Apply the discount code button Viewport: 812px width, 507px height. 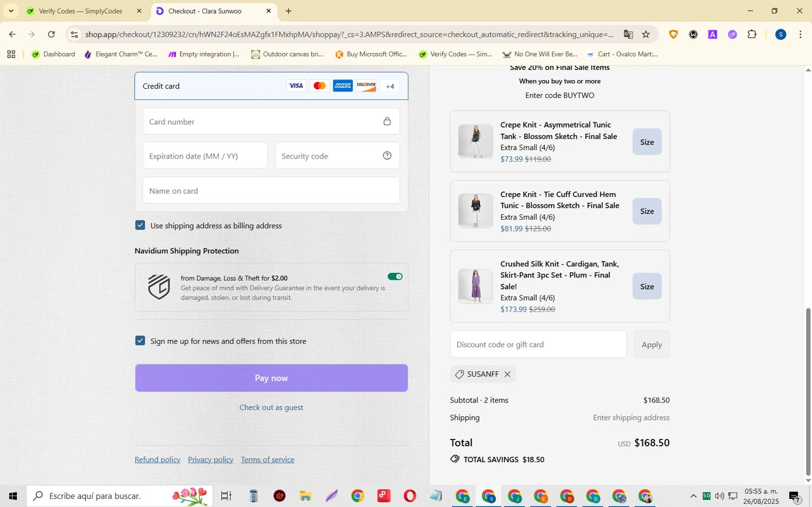tap(652, 344)
